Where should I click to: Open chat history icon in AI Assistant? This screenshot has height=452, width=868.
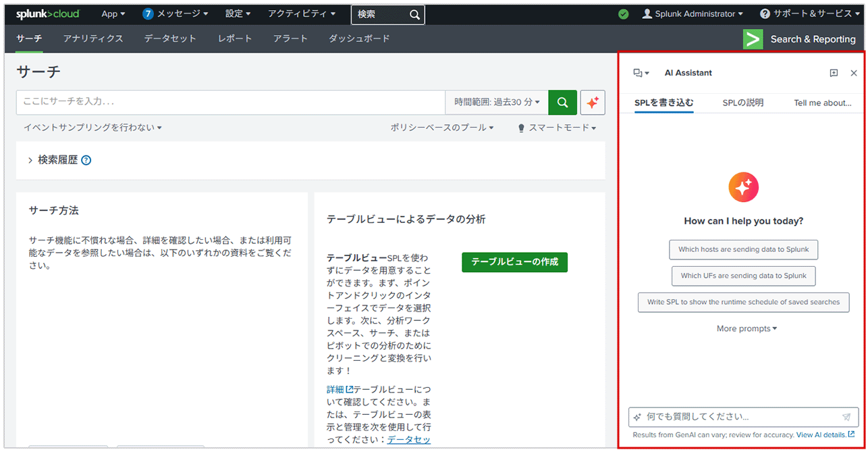[x=641, y=73]
